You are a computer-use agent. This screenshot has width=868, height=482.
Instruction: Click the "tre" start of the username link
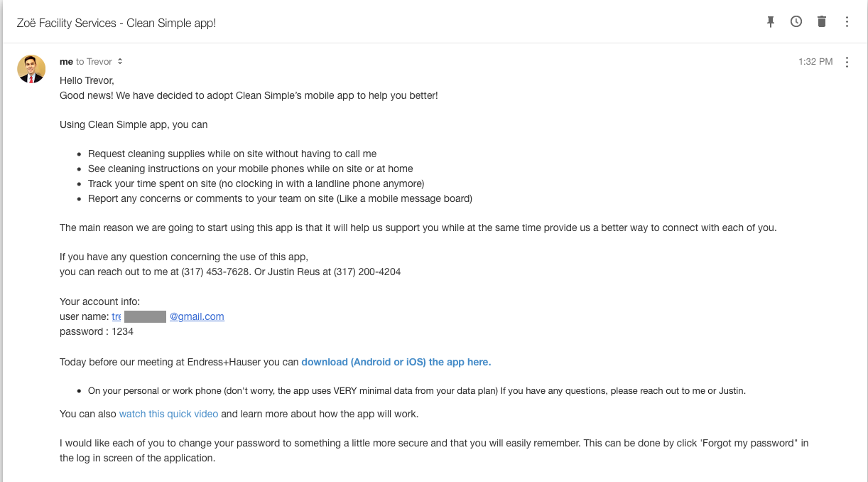coord(116,316)
